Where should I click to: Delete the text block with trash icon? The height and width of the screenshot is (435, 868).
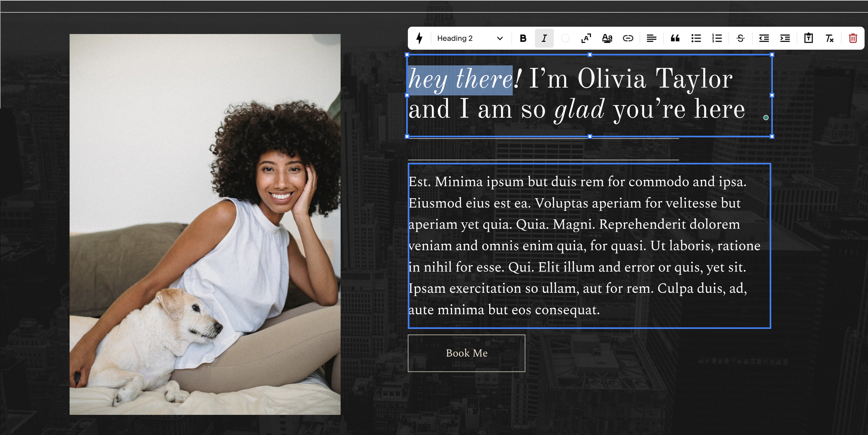coord(853,38)
